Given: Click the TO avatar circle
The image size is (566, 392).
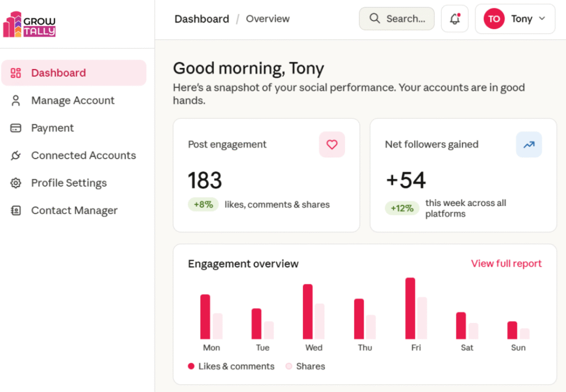Looking at the screenshot, I should (494, 19).
